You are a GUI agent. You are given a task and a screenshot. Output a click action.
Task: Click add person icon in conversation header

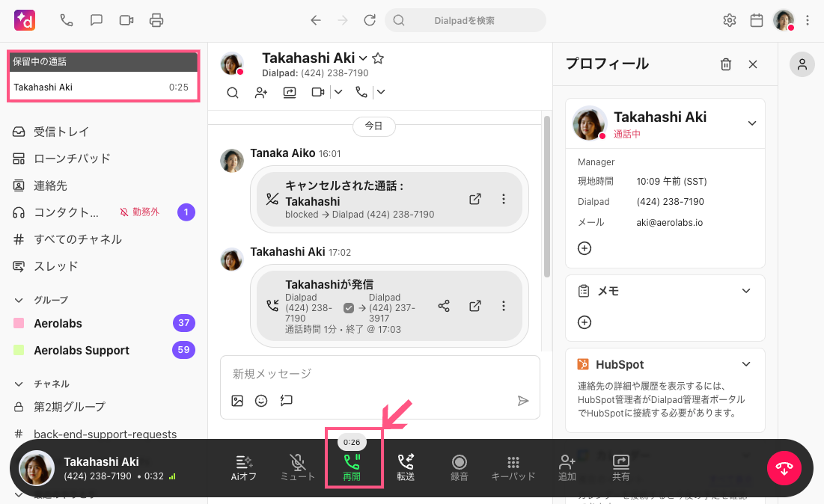tap(260, 93)
